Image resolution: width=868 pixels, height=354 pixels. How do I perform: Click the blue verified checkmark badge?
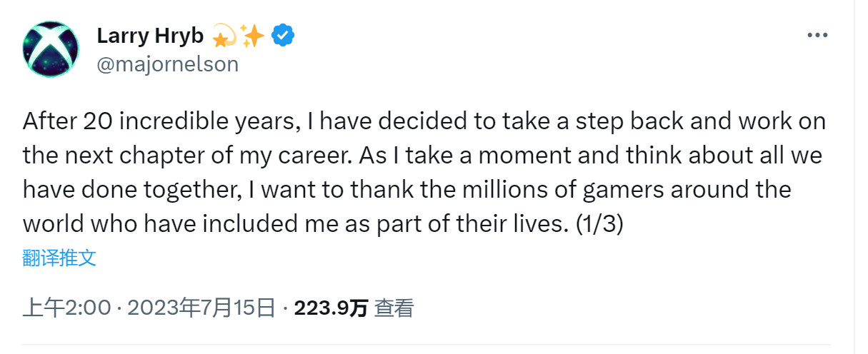pos(284,35)
